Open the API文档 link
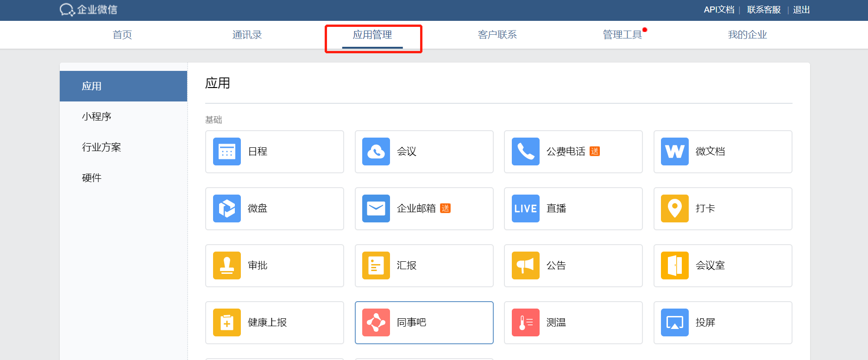The image size is (868, 360). [x=719, y=10]
